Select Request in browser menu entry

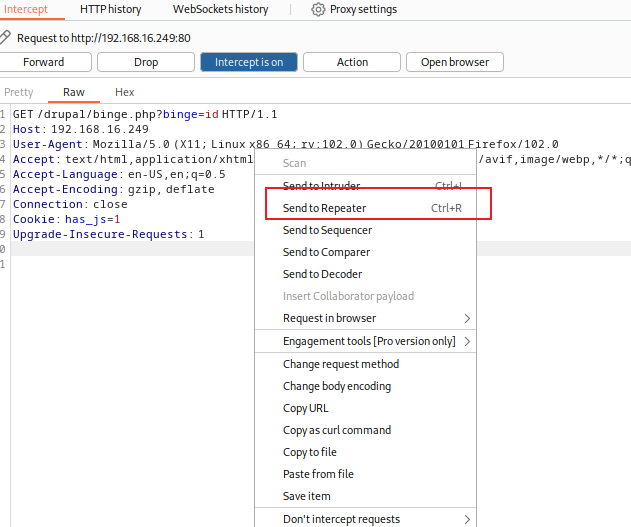tap(365, 318)
